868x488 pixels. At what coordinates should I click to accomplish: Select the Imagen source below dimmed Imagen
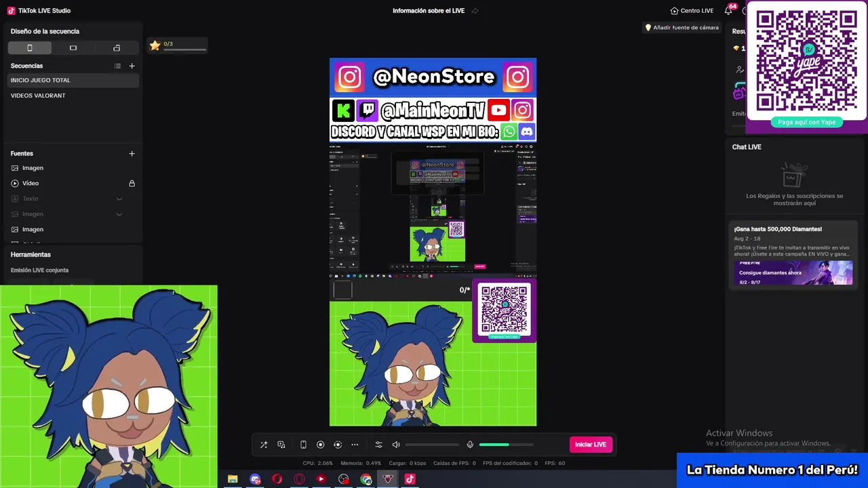tap(73, 229)
